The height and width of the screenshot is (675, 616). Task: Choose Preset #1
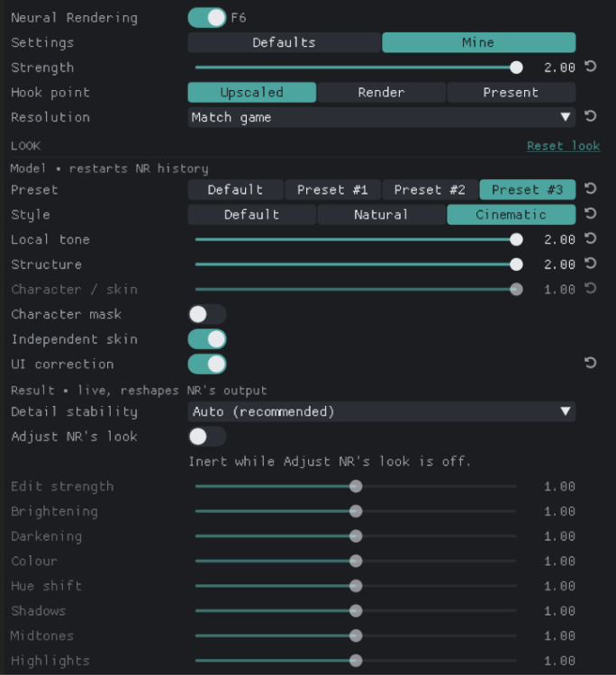(333, 190)
